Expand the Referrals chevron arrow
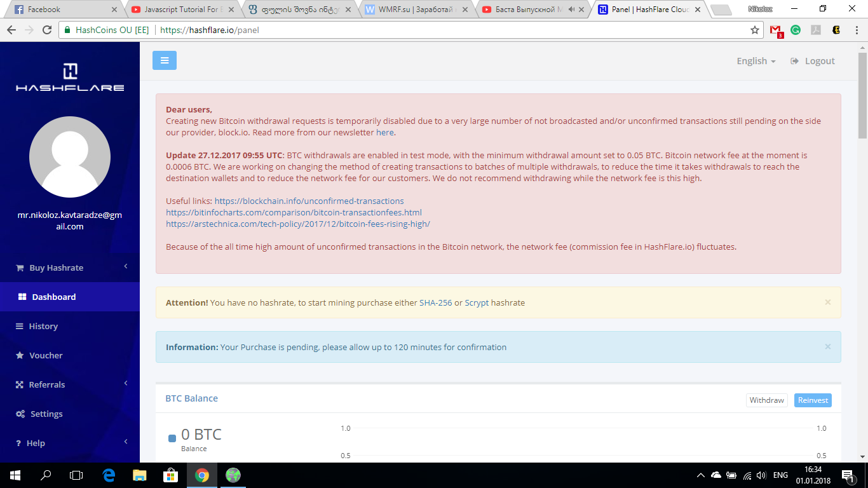This screenshot has width=868, height=488. pos(126,384)
